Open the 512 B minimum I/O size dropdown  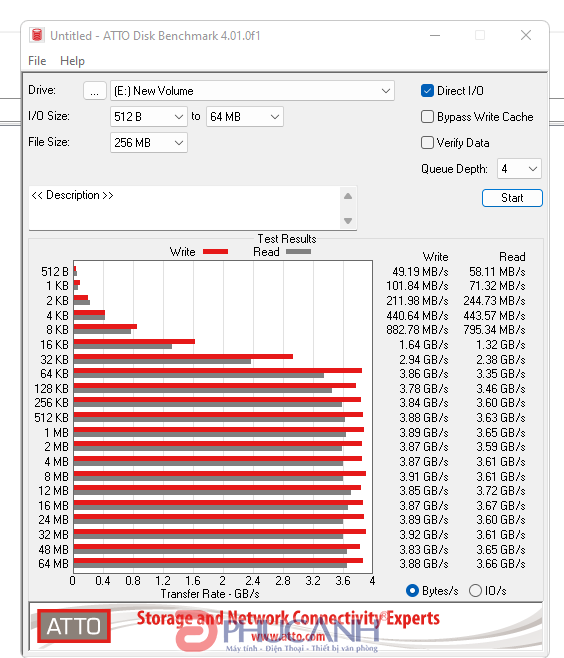(x=149, y=117)
